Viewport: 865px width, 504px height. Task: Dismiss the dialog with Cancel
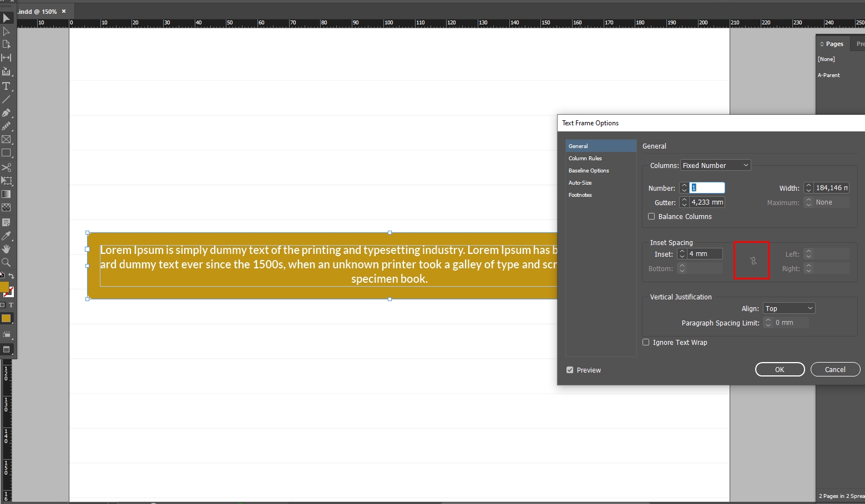click(835, 369)
